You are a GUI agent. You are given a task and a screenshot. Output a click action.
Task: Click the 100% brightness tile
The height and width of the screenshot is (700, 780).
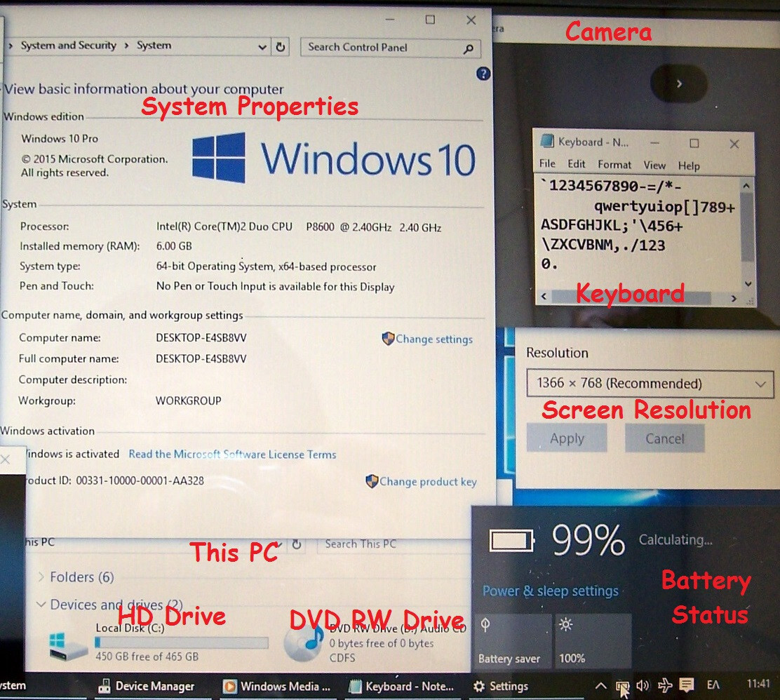point(593,641)
